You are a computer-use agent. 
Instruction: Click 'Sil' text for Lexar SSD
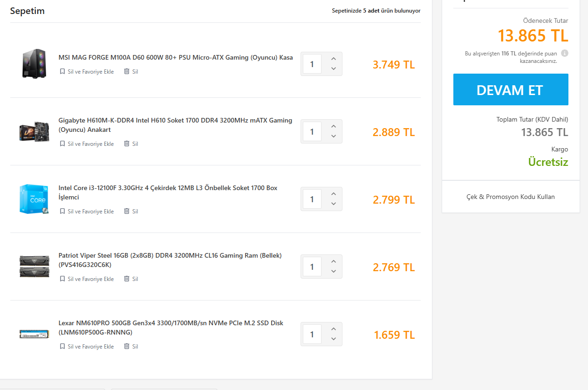135,347
